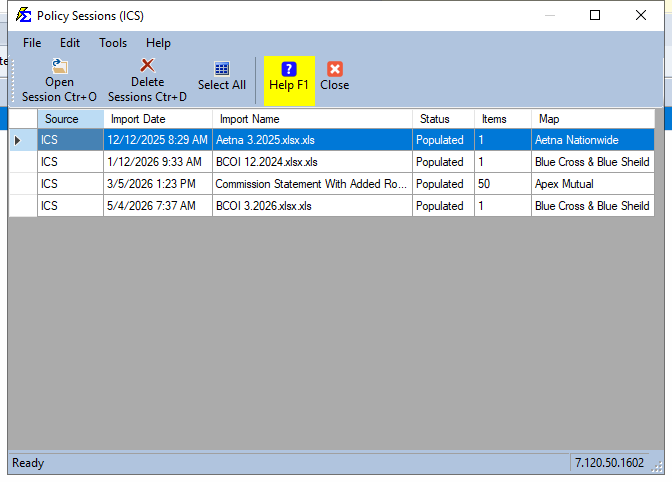This screenshot has height=482, width=672.
Task: Select Commission Statement With Added Ro... cell
Action: tap(312, 184)
